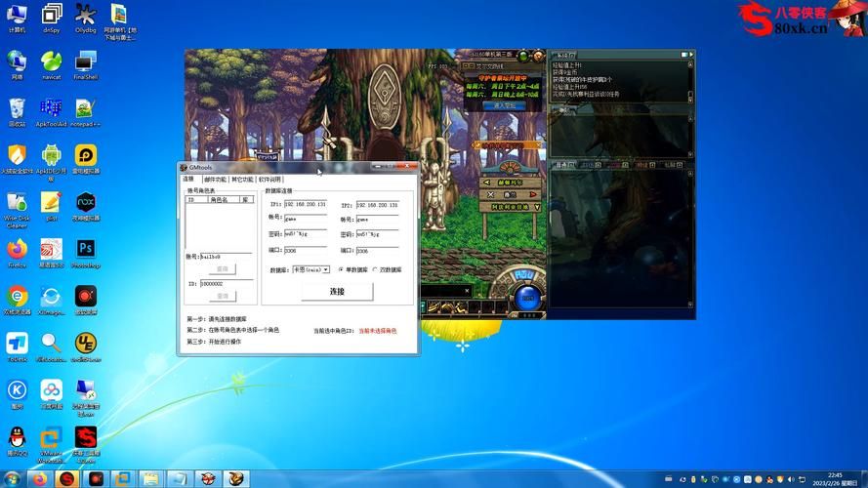This screenshot has width=868, height=488.
Task: Open the Ollydbg desktop icon
Action: coord(85,19)
